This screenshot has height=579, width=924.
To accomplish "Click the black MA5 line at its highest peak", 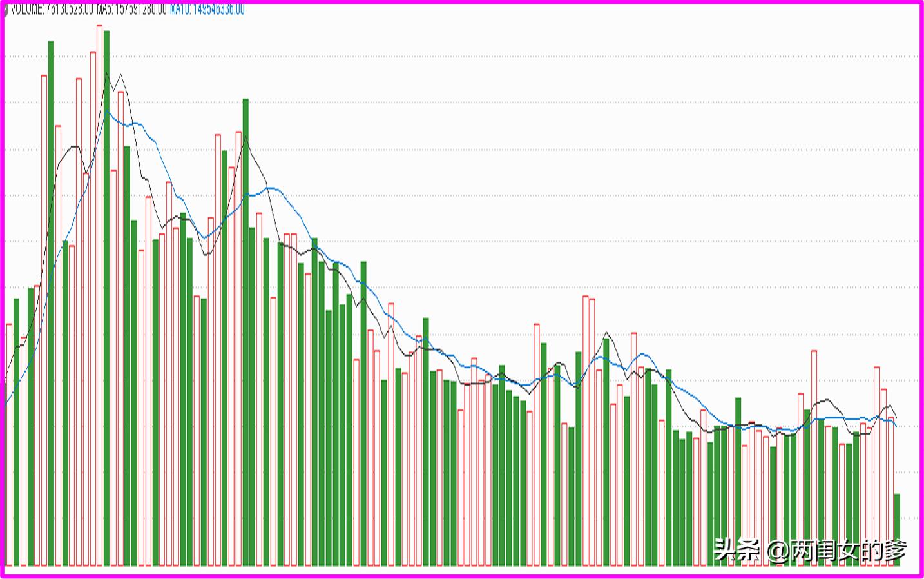I will (x=108, y=75).
